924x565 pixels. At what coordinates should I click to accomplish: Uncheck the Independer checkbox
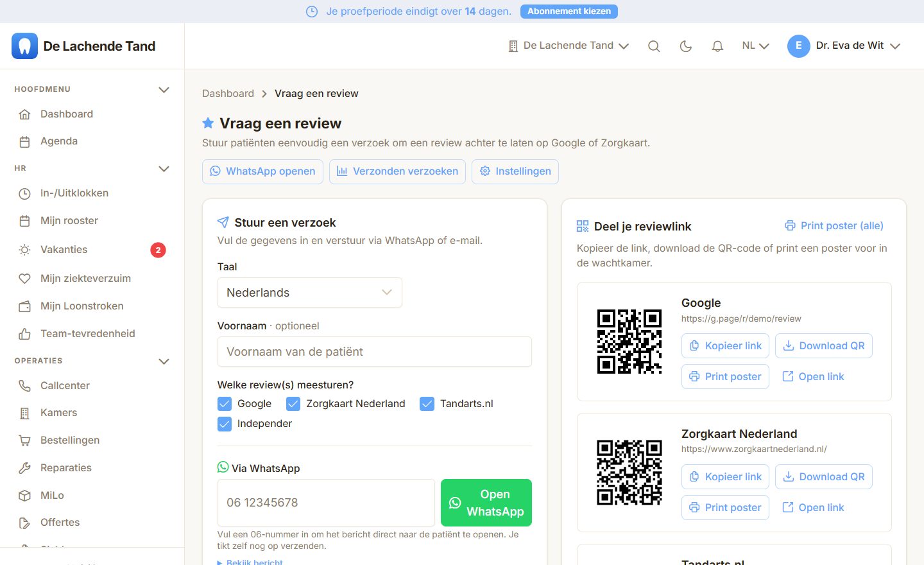225,424
